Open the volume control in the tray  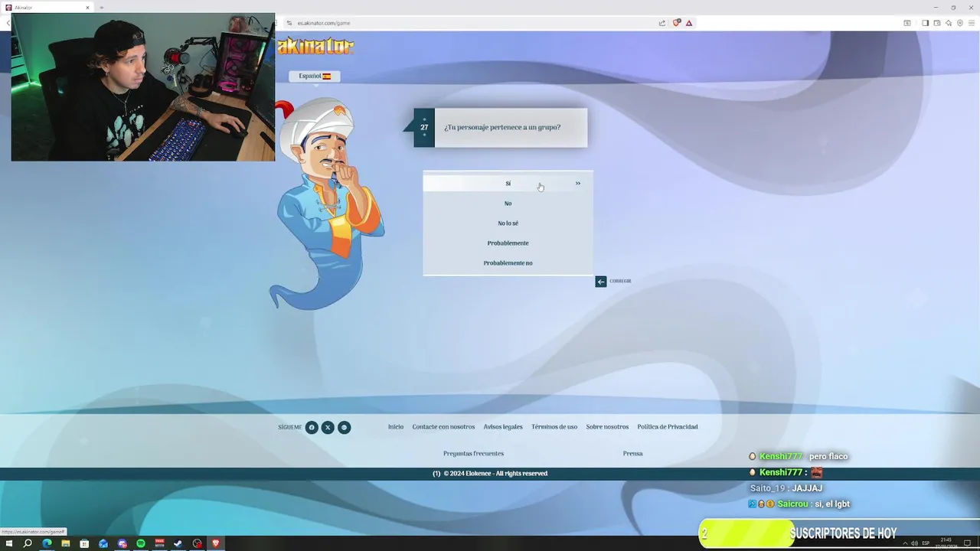tap(914, 543)
